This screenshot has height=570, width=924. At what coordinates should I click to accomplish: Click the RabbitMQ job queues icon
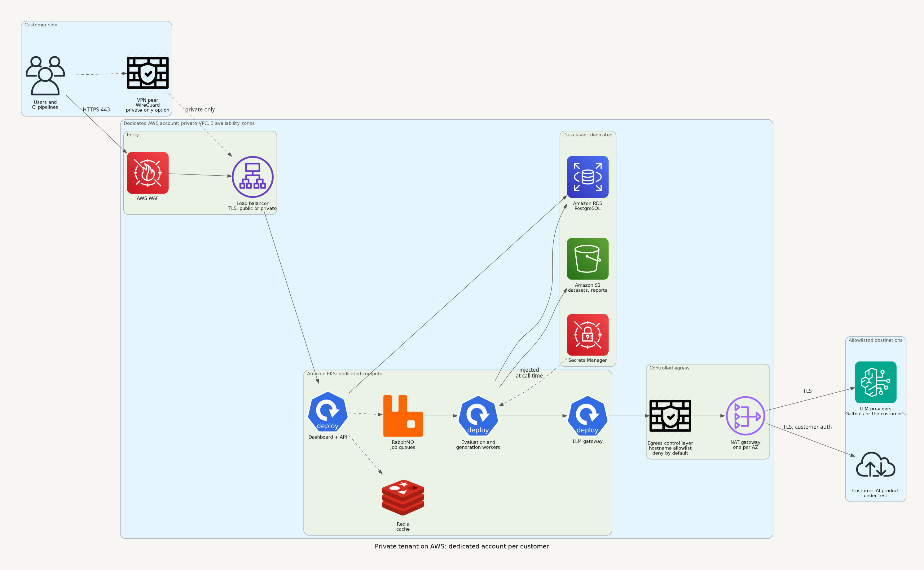coord(403,416)
